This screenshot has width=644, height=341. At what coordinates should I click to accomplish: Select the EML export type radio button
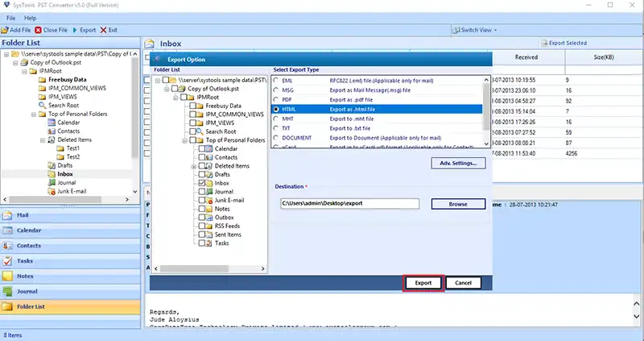[x=276, y=81]
